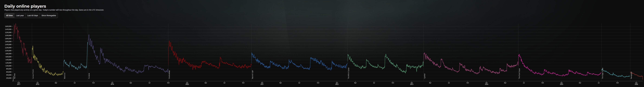Select the Lightfall expansion marker
The image size is (644, 87).
pyautogui.click(x=424, y=76)
